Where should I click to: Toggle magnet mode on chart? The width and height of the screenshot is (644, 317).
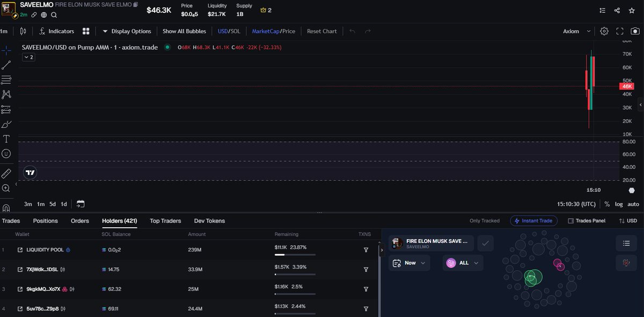tap(6, 207)
